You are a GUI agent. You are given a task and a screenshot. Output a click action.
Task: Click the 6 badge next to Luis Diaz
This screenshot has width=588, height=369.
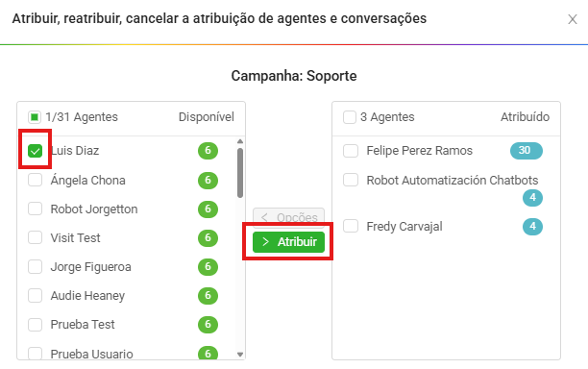point(208,151)
